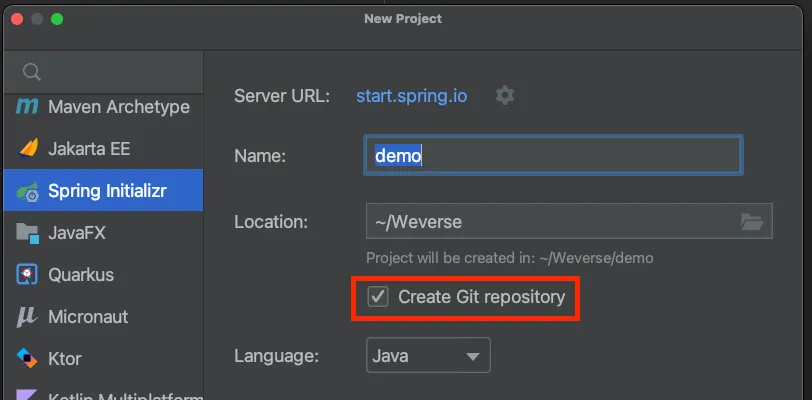Click the Language label
This screenshot has height=400, width=812.
tap(276, 356)
